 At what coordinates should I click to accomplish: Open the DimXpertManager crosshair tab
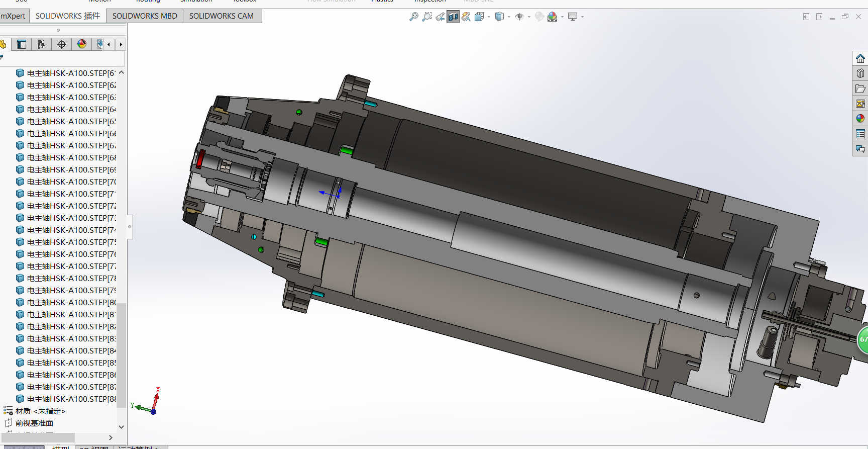[62, 44]
